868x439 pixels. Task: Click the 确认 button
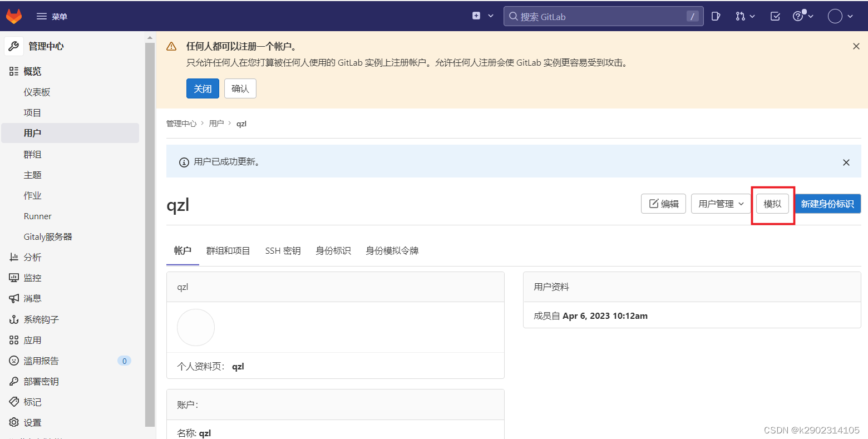(x=240, y=88)
